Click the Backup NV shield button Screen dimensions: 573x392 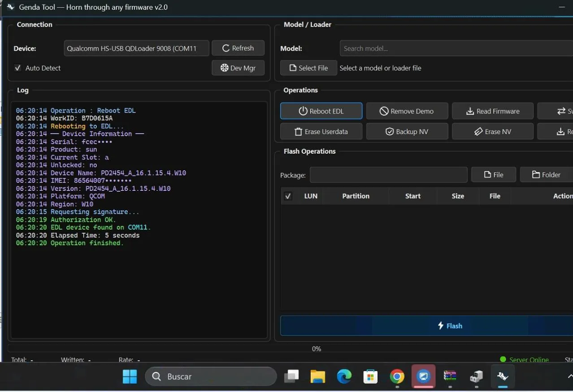pos(407,132)
